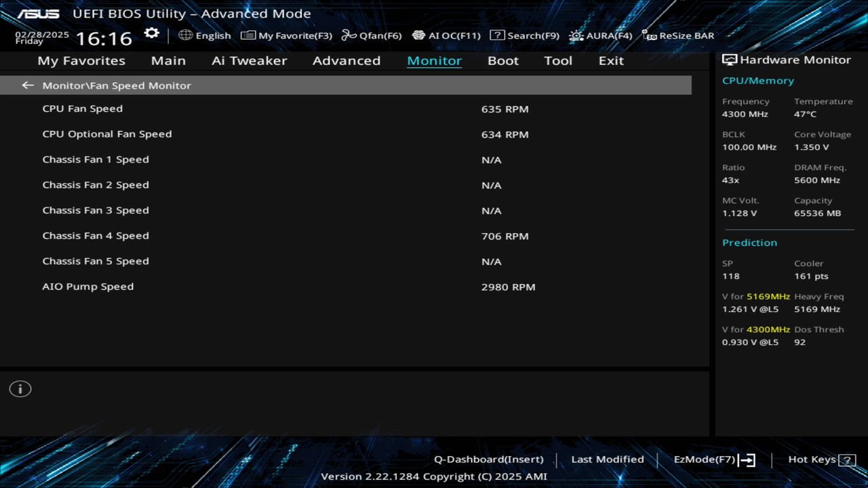Click the Hot Keys question mark icon
Image resolution: width=868 pixels, height=488 pixels.
[x=847, y=460]
